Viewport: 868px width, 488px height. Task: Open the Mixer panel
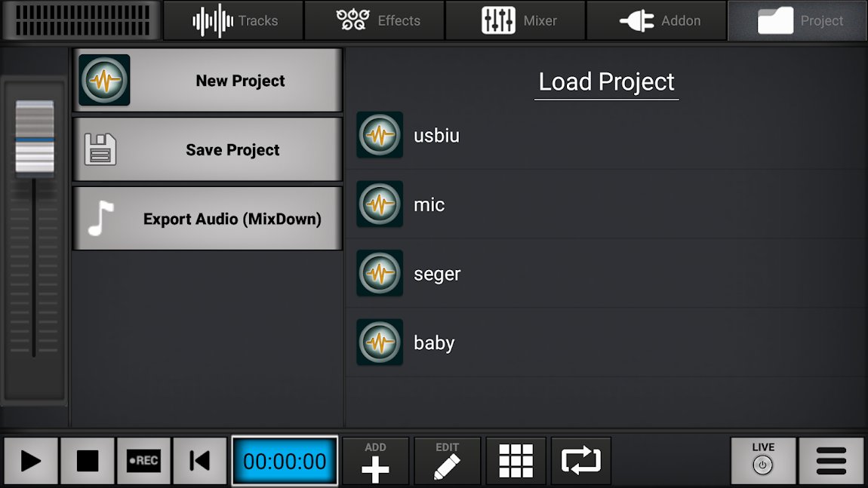pos(516,20)
